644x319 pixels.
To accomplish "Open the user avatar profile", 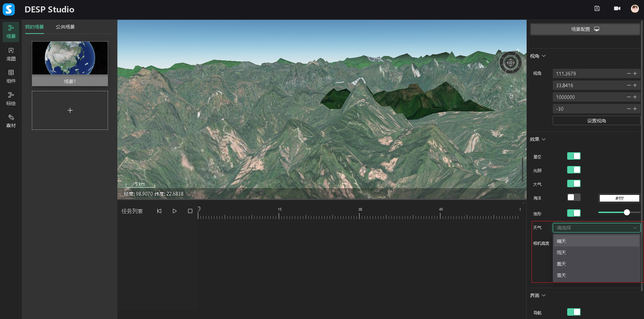I will tap(635, 9).
